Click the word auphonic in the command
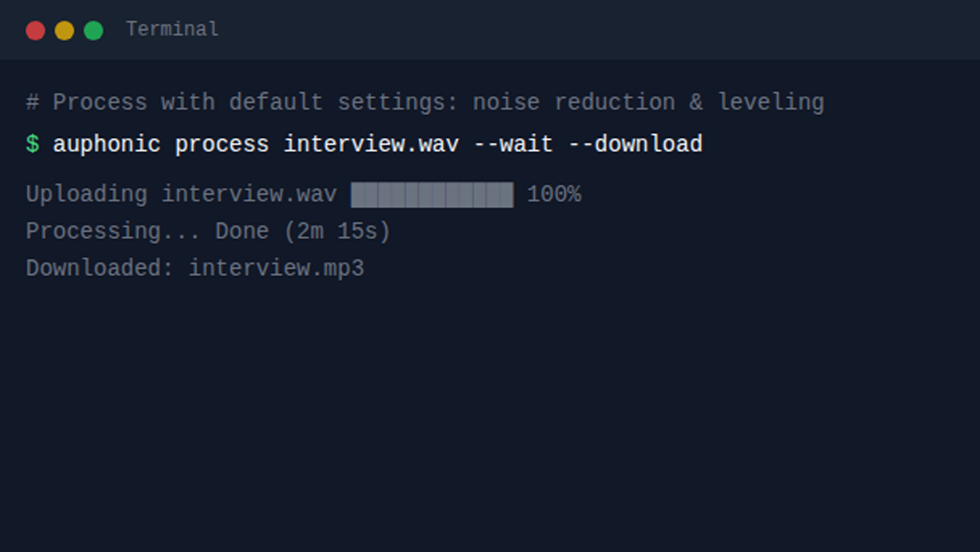This screenshot has width=980, height=552. point(107,145)
